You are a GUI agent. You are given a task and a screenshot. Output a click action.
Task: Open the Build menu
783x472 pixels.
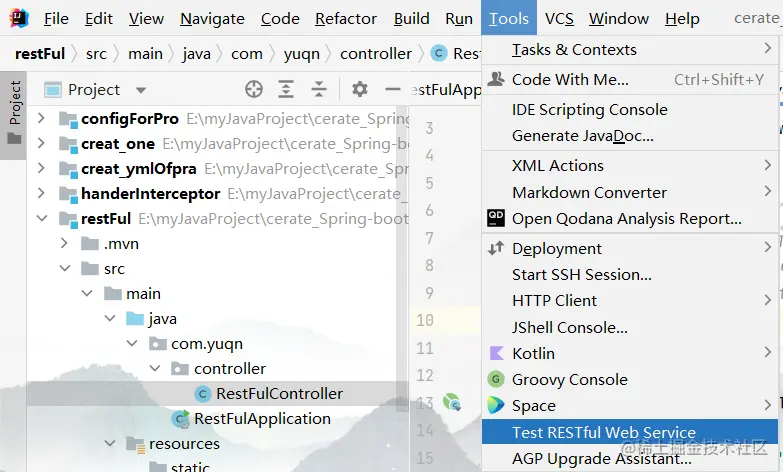pyautogui.click(x=411, y=18)
